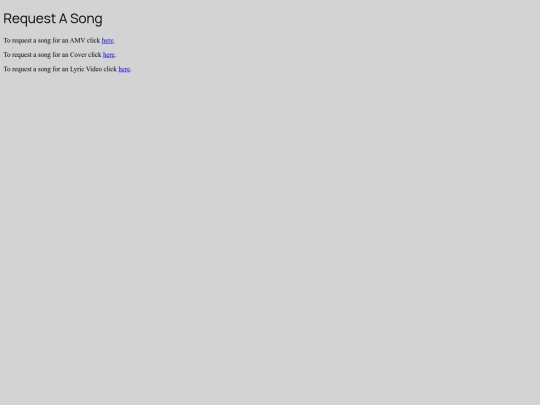Click the word 'Request' in the heading
Viewport: 540px width, 405px height.
[30, 19]
